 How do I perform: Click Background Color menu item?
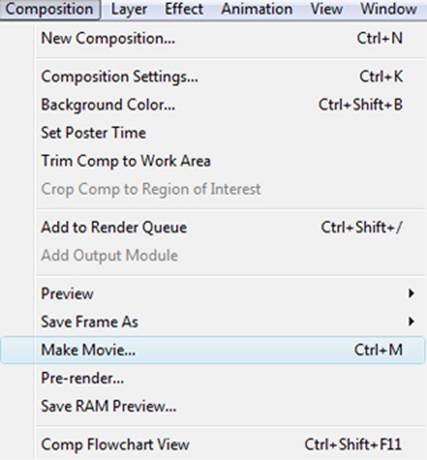click(213, 105)
